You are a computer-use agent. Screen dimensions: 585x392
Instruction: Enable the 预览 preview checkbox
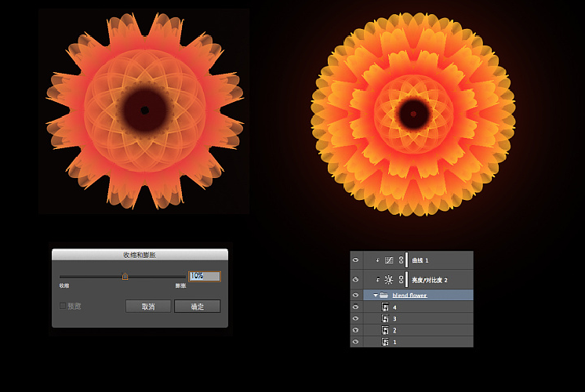click(64, 306)
